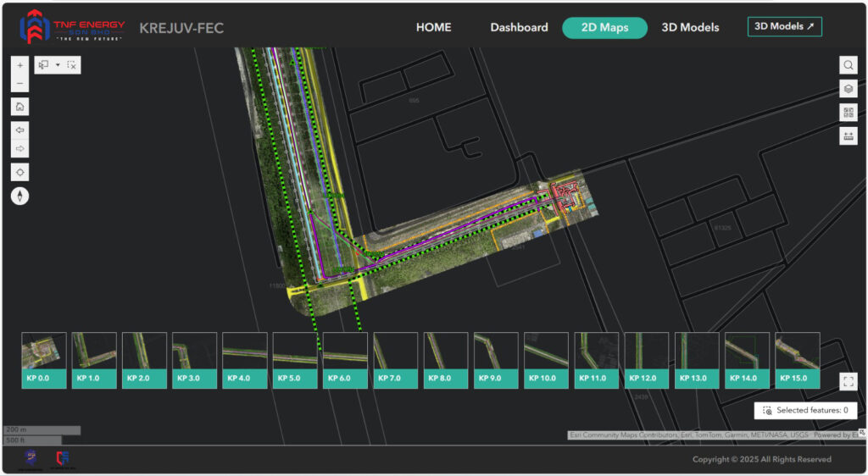Go to KP 9.0 location
Image resolution: width=868 pixels, height=476 pixels.
click(496, 361)
